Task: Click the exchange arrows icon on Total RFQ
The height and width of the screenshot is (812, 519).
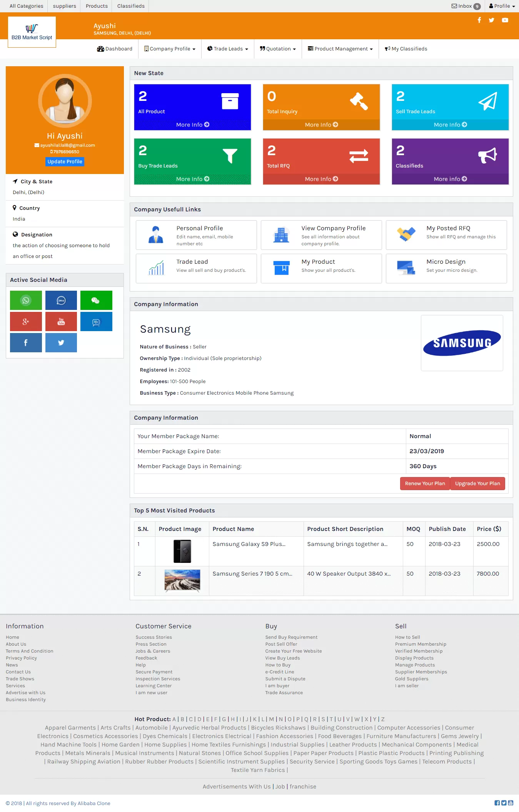Action: [359, 156]
